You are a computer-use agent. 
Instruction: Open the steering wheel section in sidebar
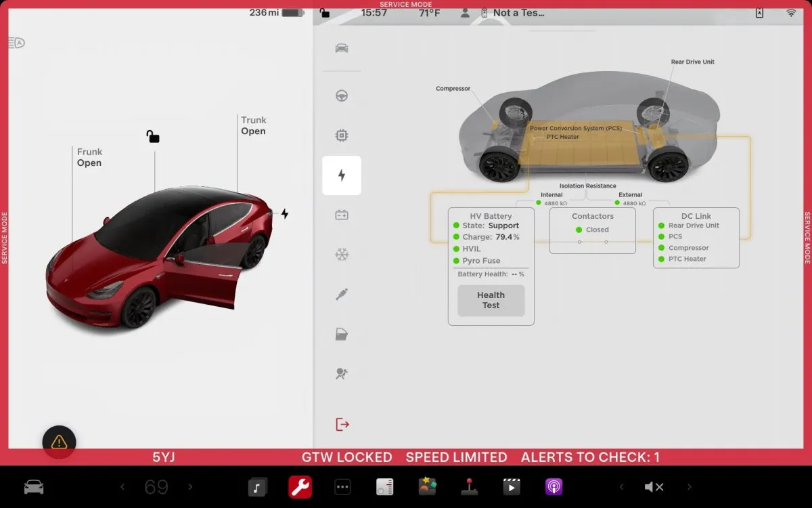(342, 96)
